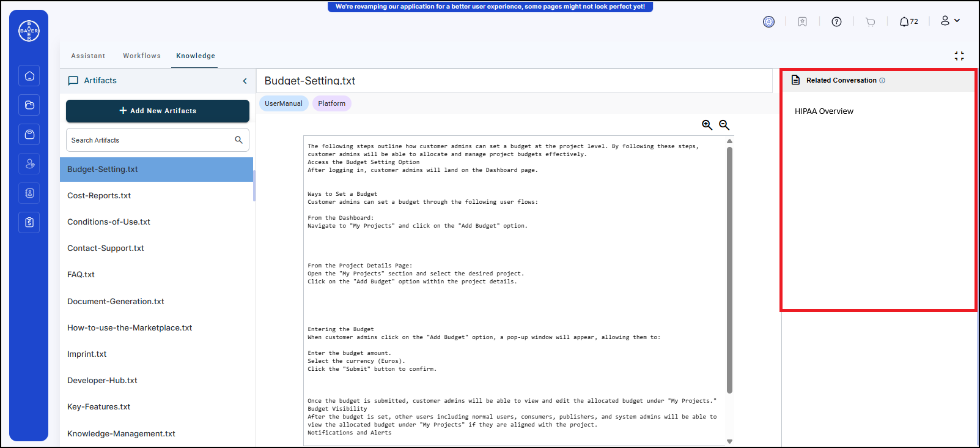Screen dimensions: 980x448
Task: Click the document preview scrollbar thumb
Action: coord(729,269)
